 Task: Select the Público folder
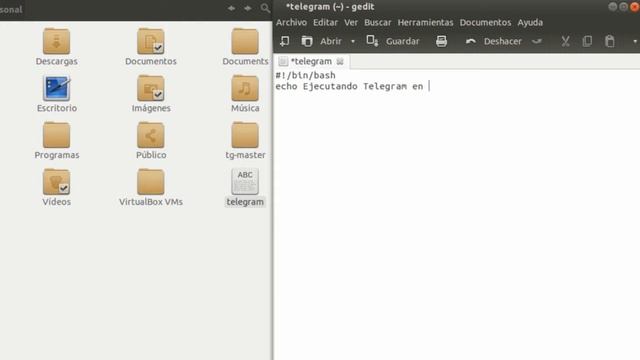coord(151,140)
